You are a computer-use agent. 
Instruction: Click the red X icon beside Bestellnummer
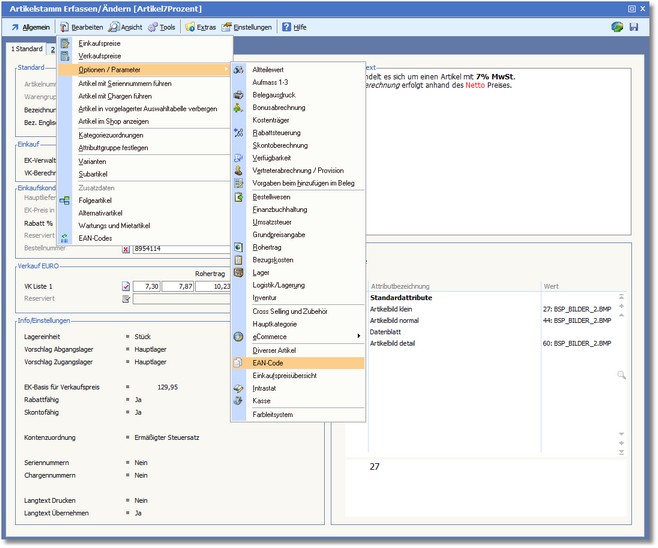[126, 249]
